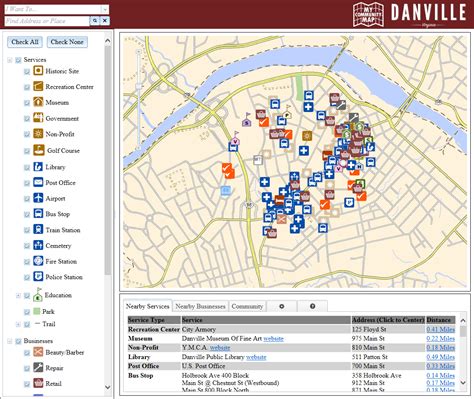Click the Find Address or Place field
This screenshot has height=399, width=474.
[x=47, y=21]
